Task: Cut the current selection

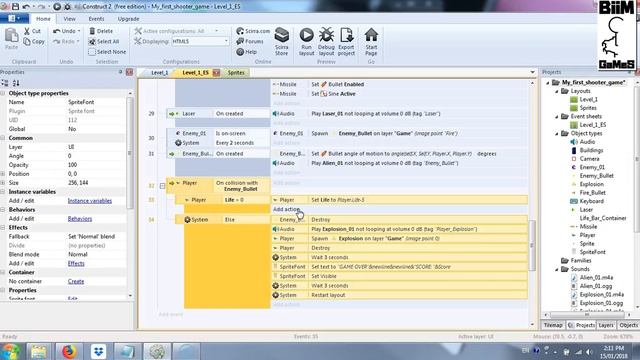Action: 32,31
